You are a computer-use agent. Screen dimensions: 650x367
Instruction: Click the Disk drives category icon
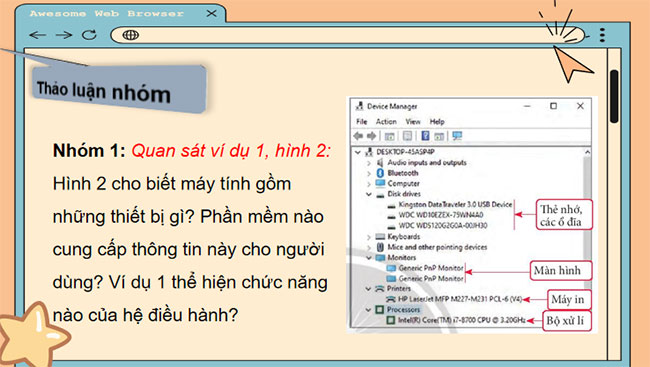pyautogui.click(x=380, y=194)
